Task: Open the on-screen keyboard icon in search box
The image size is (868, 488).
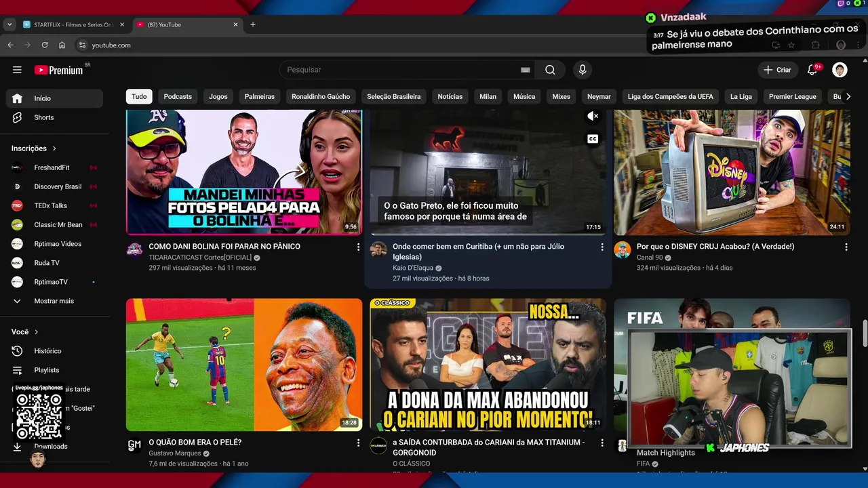Action: click(x=525, y=70)
